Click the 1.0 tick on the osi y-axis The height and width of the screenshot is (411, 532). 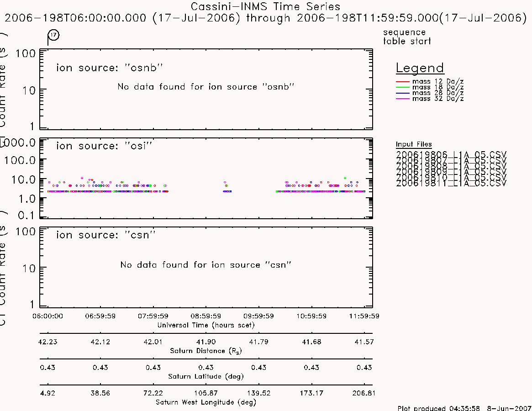(x=27, y=199)
